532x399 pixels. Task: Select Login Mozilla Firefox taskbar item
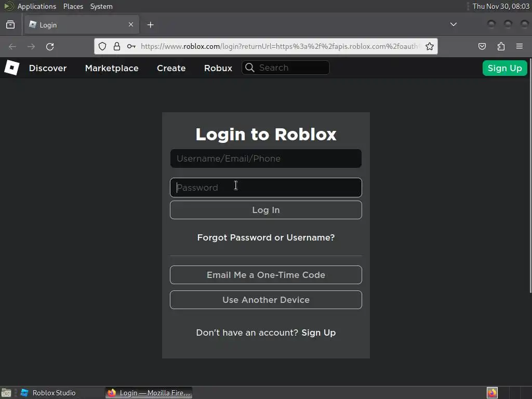[x=149, y=393]
